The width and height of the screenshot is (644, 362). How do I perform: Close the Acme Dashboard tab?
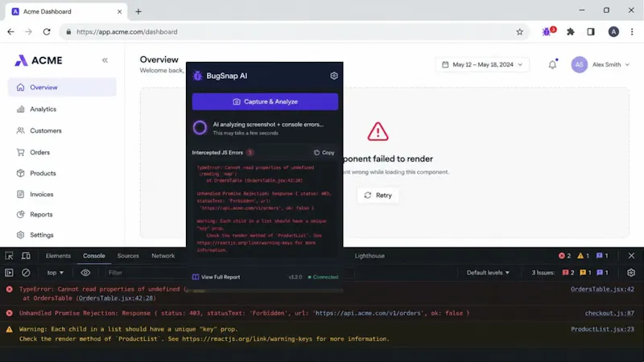[119, 11]
